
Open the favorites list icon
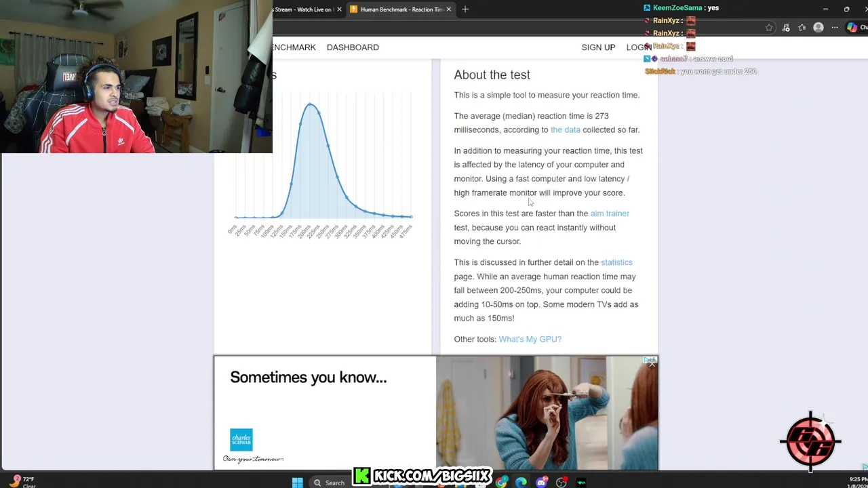point(802,28)
